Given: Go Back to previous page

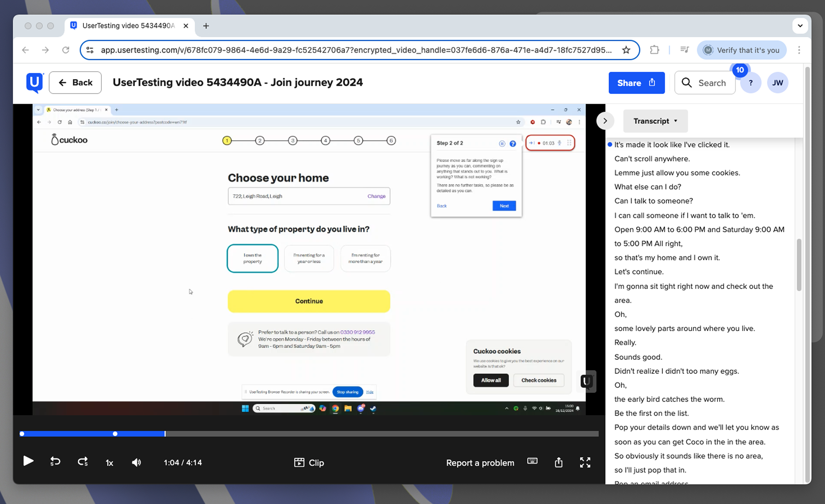Looking at the screenshot, I should [x=75, y=83].
